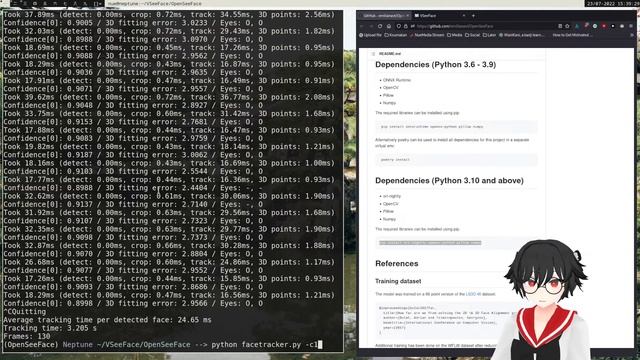Image resolution: width=640 pixels, height=360 pixels.
Task: Open the browser application menu
Action: pos(631,26)
